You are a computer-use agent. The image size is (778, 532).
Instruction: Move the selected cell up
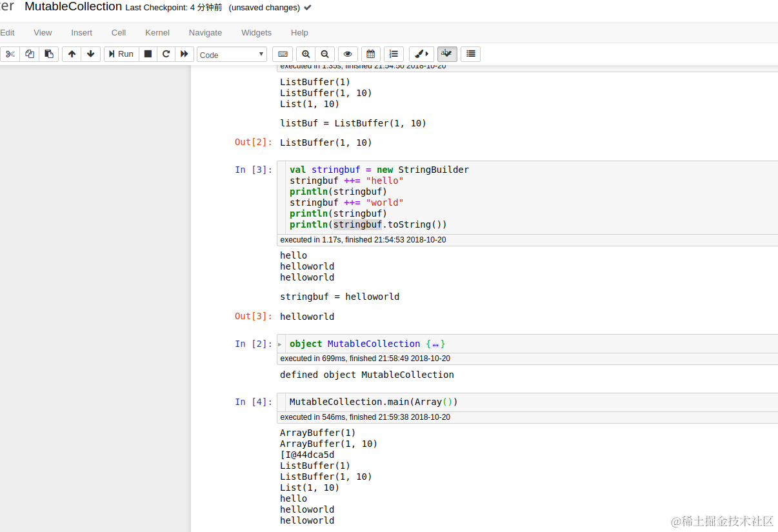point(72,54)
